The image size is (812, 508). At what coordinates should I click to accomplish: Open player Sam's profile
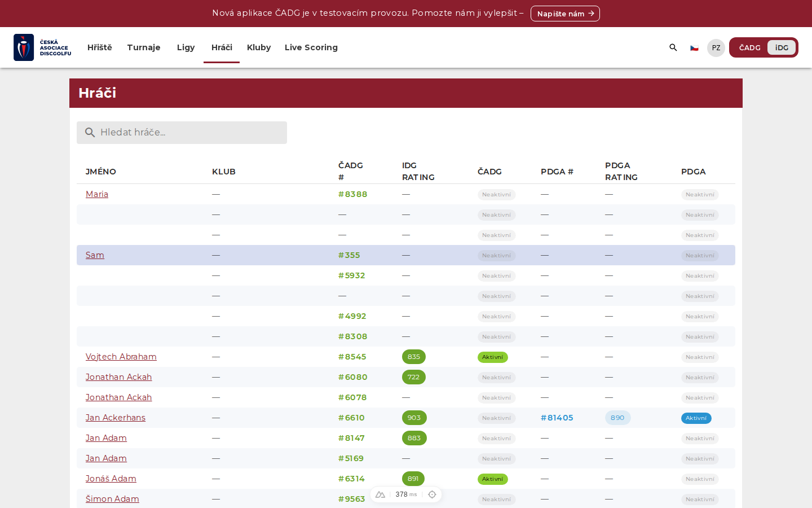click(x=95, y=255)
